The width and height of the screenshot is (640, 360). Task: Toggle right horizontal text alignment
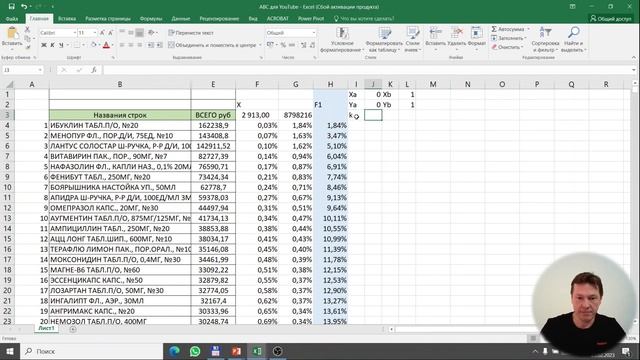tap(140, 45)
